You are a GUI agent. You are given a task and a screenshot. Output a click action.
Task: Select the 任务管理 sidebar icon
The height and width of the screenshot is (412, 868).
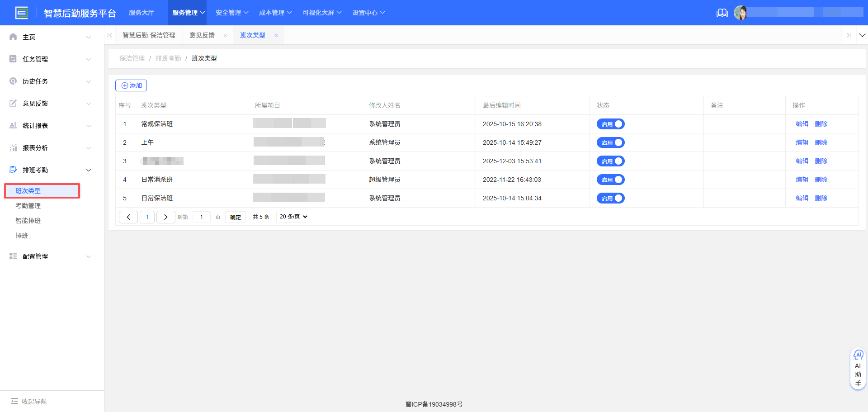tap(13, 59)
